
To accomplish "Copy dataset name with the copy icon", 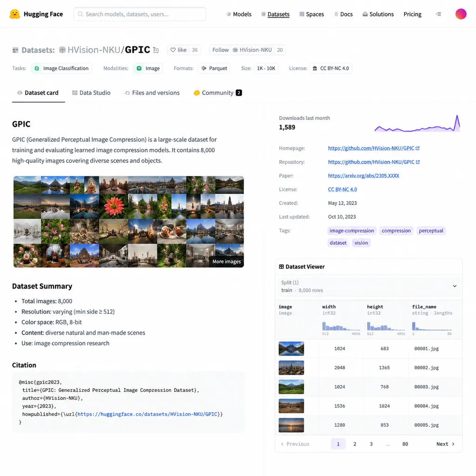I will coord(156,50).
